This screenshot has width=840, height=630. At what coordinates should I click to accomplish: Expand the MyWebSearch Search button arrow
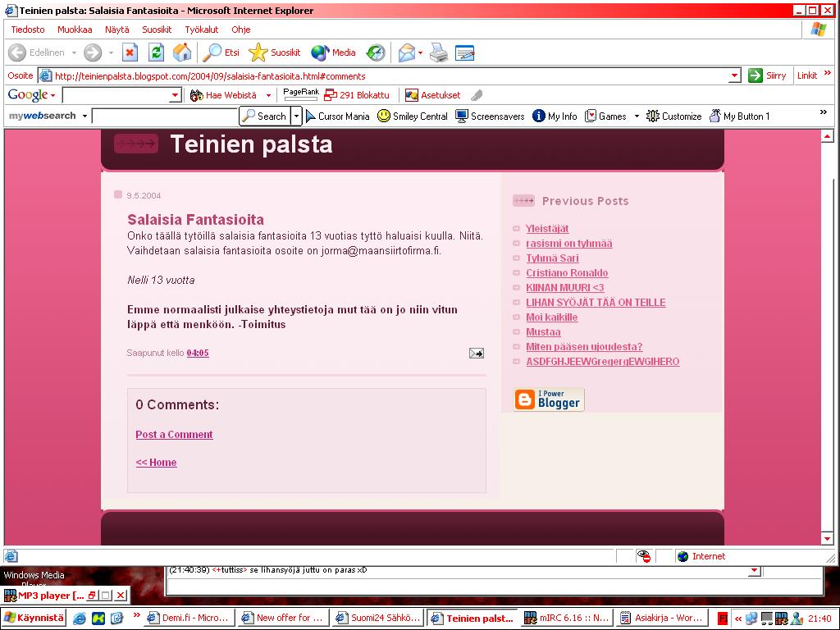coord(297,116)
